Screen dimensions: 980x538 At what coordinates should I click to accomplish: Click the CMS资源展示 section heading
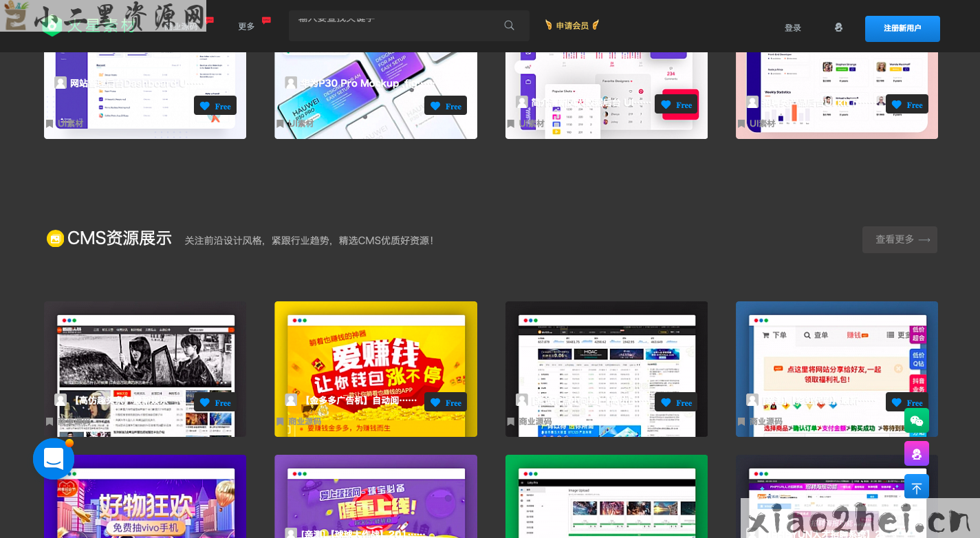pyautogui.click(x=119, y=239)
